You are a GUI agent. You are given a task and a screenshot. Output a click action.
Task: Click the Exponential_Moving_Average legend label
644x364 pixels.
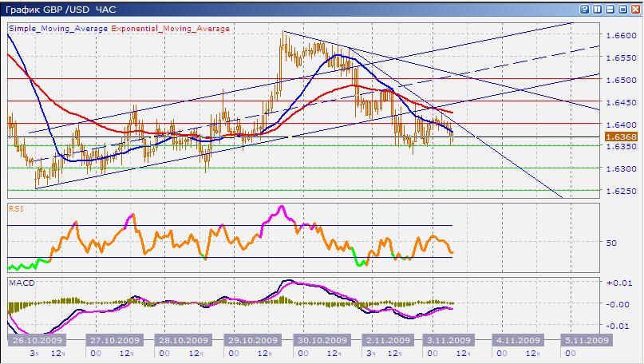(170, 28)
